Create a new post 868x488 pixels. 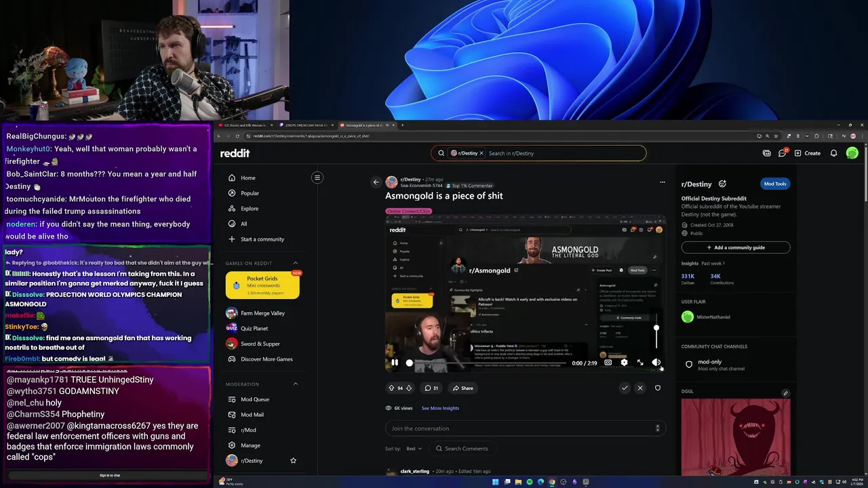click(808, 153)
